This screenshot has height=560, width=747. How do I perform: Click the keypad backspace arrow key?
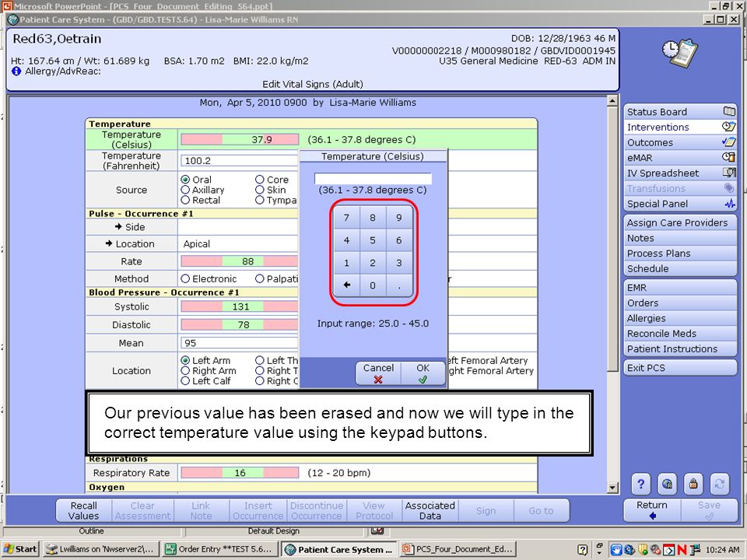[347, 285]
